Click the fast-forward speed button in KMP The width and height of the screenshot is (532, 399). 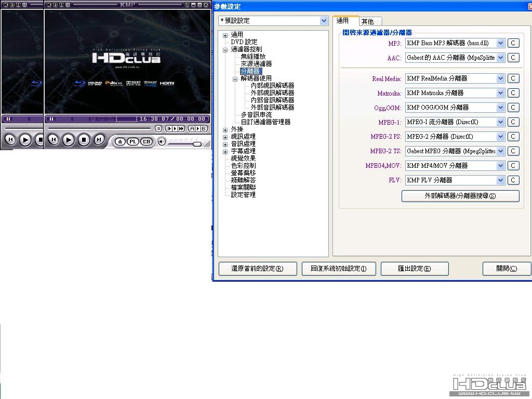click(181, 129)
